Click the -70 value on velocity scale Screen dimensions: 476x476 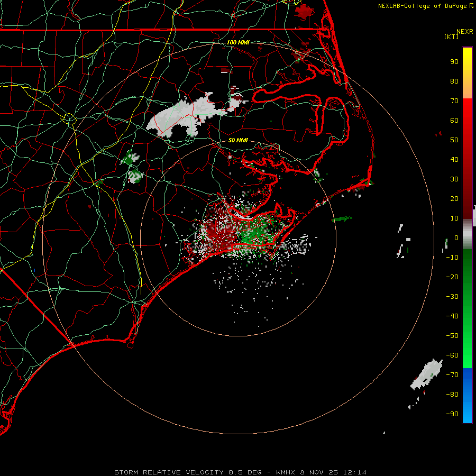[452, 375]
